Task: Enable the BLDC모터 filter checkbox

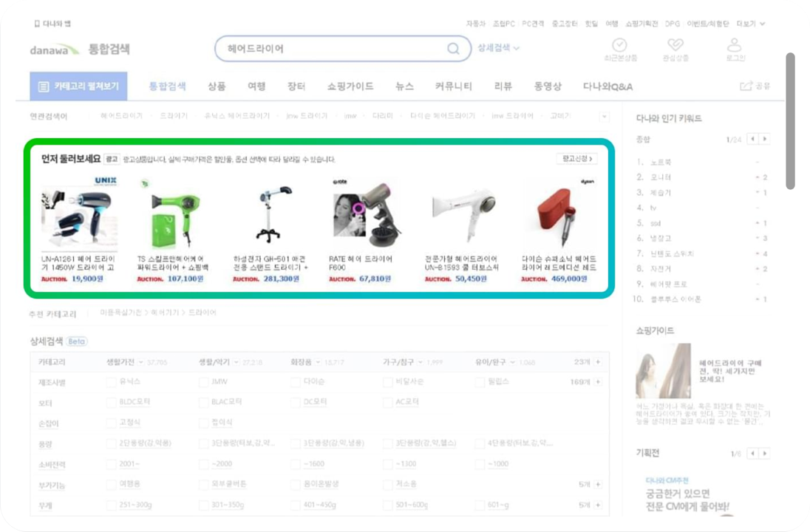Action: pyautogui.click(x=111, y=403)
